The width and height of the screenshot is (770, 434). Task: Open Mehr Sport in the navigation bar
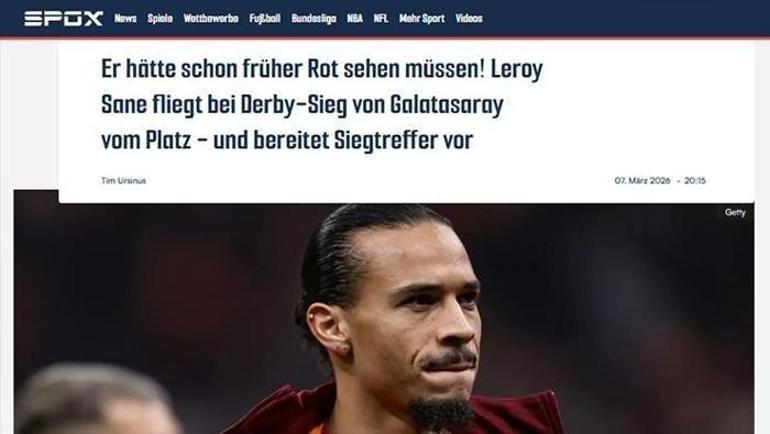pyautogui.click(x=421, y=19)
